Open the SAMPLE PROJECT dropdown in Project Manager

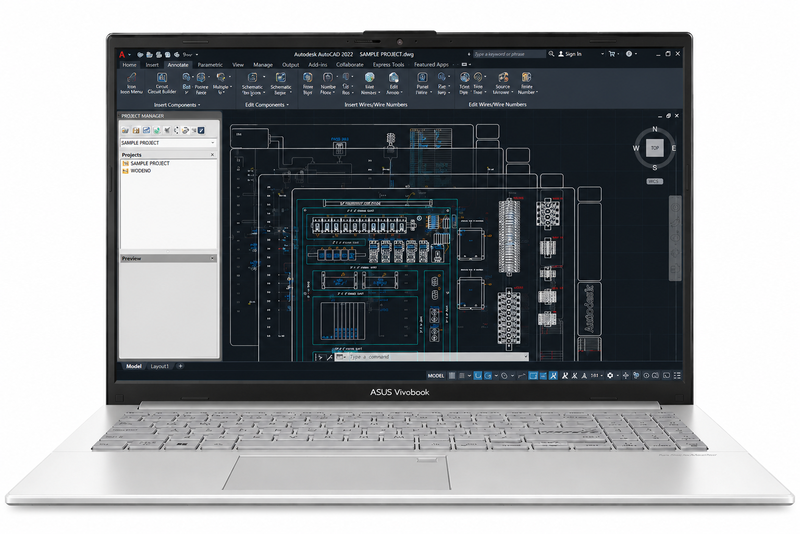tap(168, 143)
